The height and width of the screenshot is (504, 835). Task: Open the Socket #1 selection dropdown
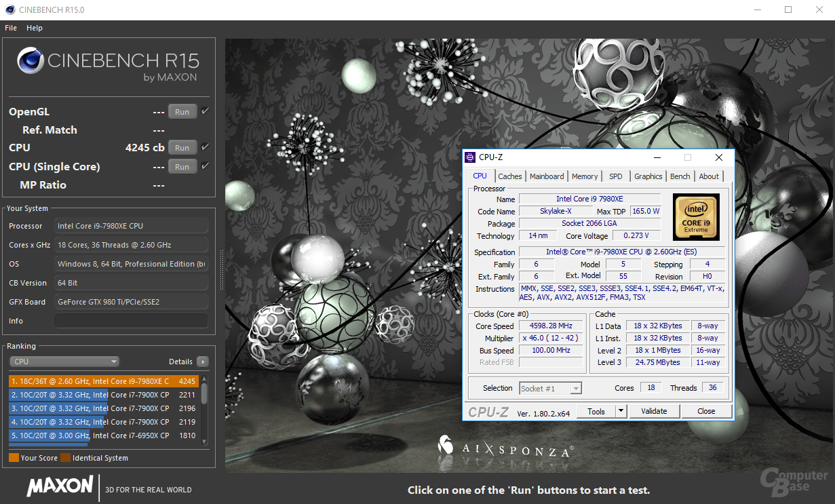[x=551, y=389]
